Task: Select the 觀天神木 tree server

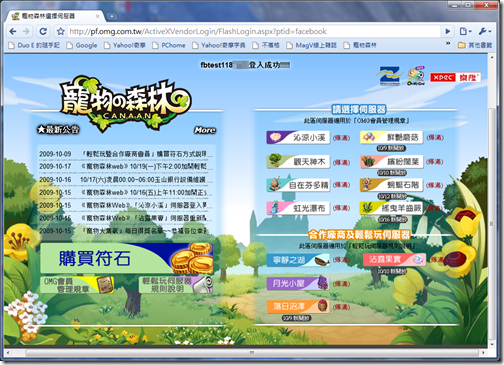Action: (x=298, y=162)
